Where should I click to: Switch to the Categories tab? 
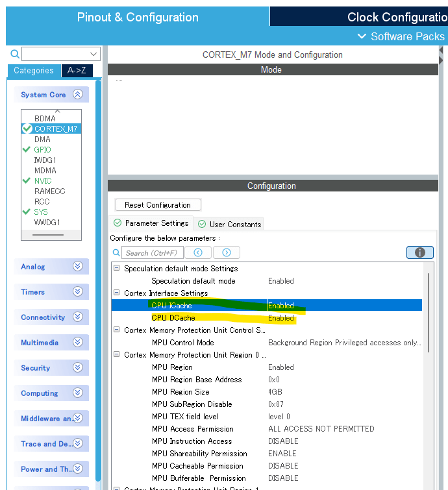click(34, 71)
